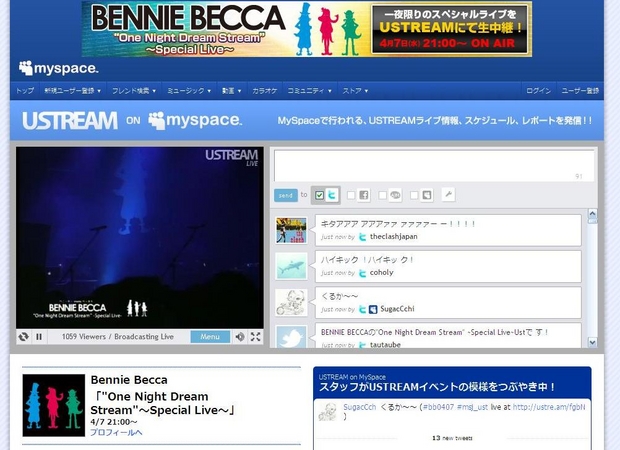
Task: Click the chat scrollbar up arrow
Action: tap(592, 214)
